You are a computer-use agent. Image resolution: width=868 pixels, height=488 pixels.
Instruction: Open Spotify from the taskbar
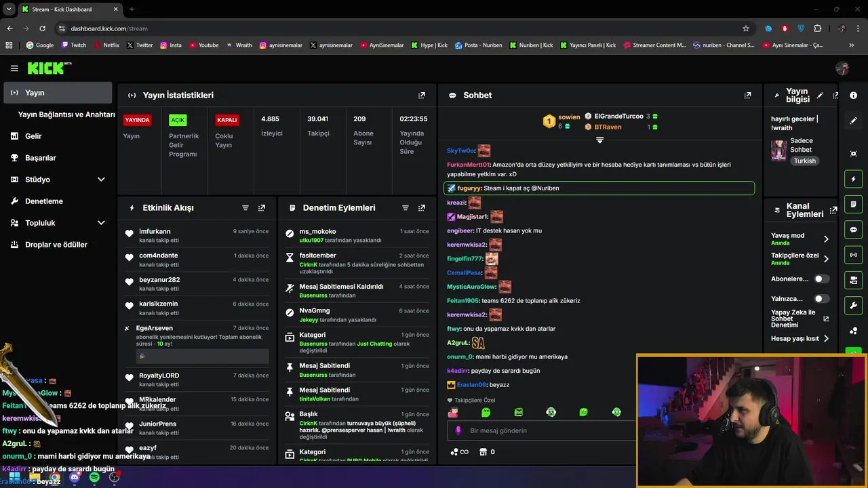click(x=94, y=478)
